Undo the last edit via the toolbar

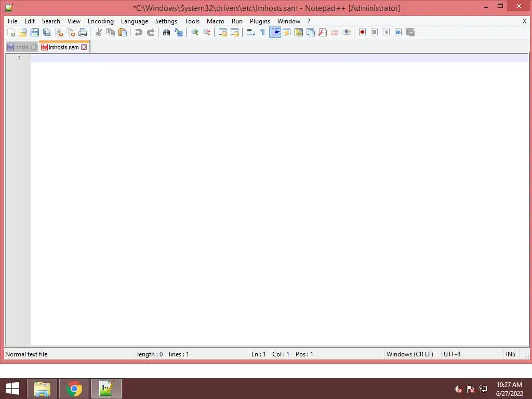tap(138, 32)
